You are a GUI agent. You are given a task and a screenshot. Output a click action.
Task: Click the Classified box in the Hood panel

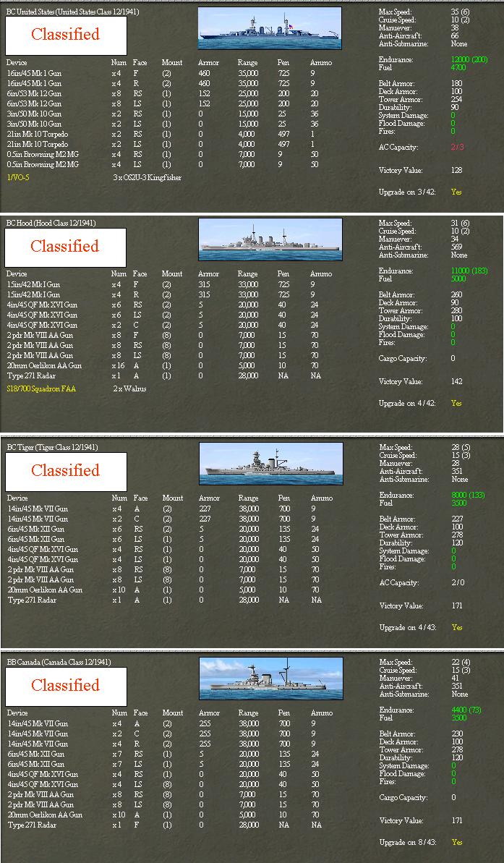[66, 247]
